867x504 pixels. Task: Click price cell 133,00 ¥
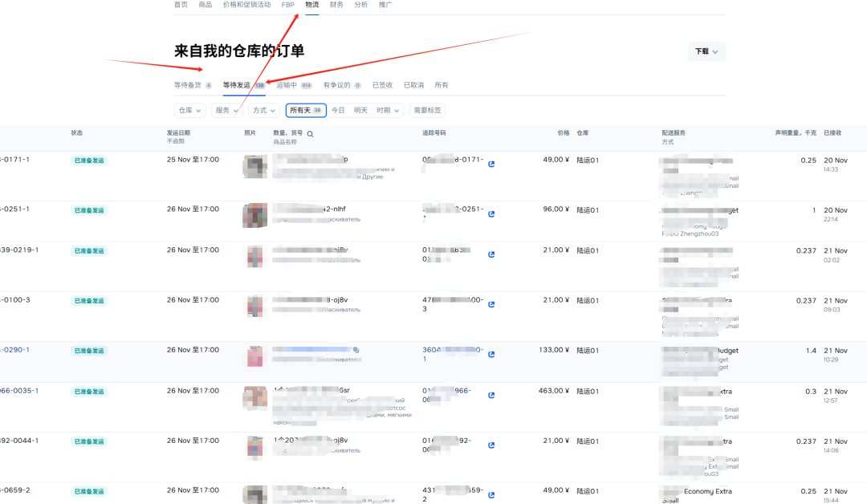[x=553, y=350]
